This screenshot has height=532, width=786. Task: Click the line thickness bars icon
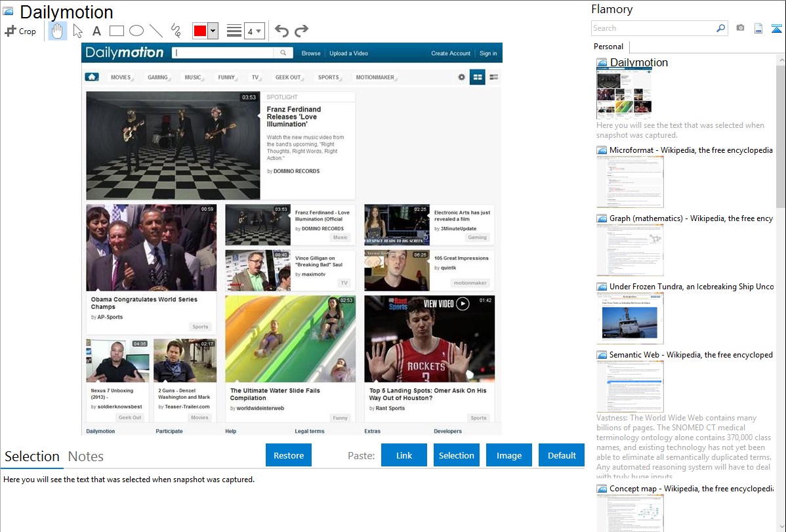[x=234, y=31]
